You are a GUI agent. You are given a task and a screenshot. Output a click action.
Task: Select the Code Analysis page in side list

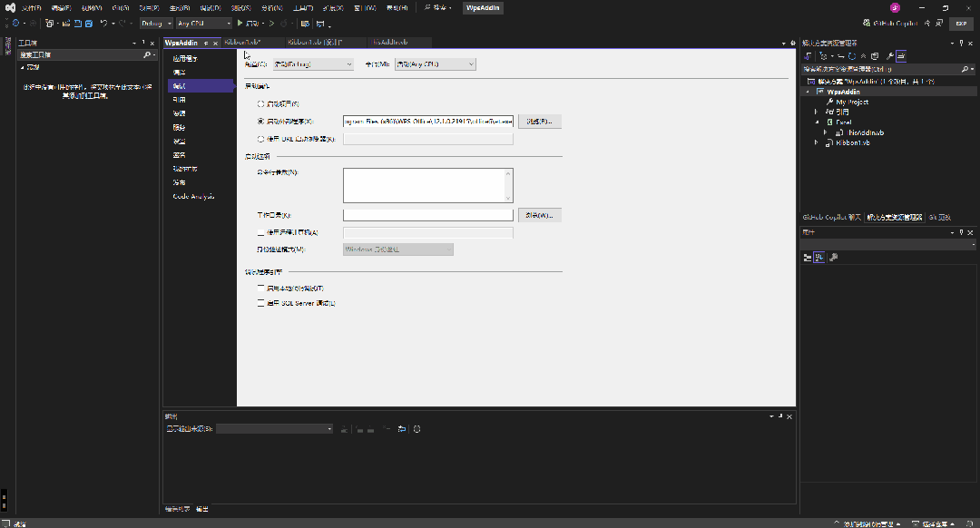point(193,196)
